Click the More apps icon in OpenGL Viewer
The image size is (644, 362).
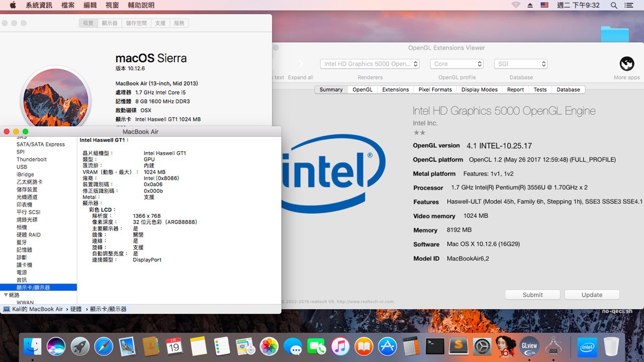626,64
